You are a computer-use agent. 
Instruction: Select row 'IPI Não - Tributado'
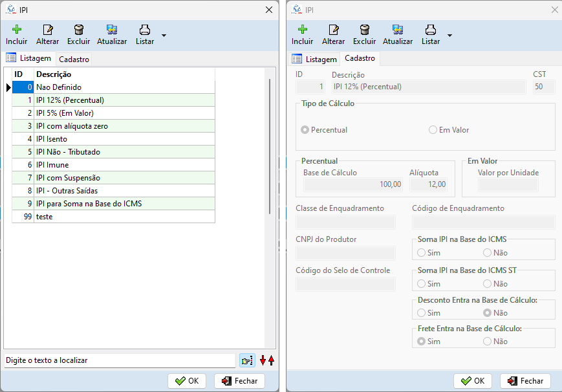tap(114, 152)
